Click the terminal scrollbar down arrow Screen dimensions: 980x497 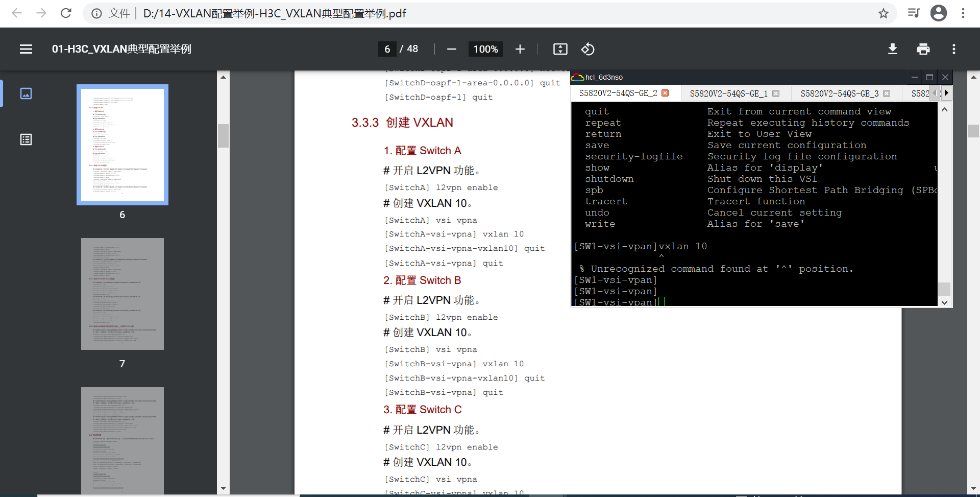[x=944, y=302]
